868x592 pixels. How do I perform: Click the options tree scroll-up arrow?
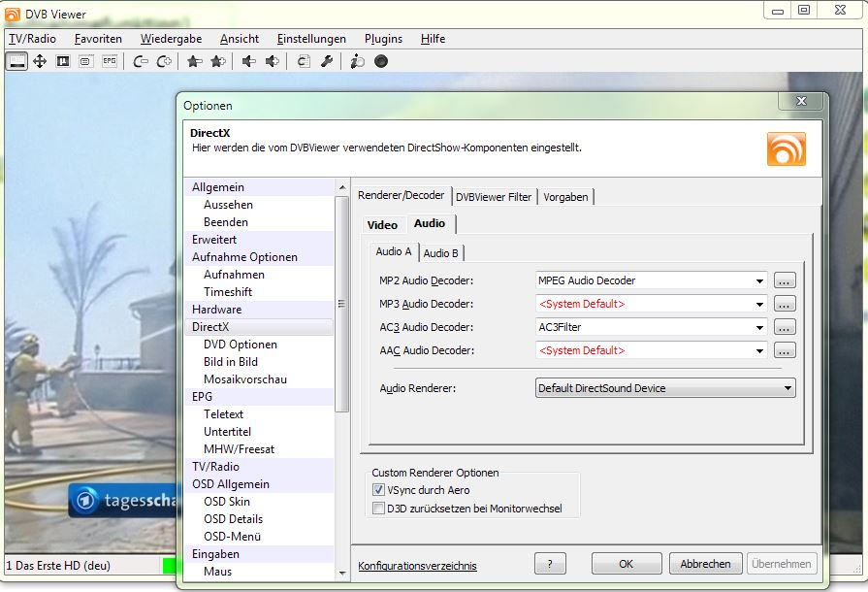(342, 187)
